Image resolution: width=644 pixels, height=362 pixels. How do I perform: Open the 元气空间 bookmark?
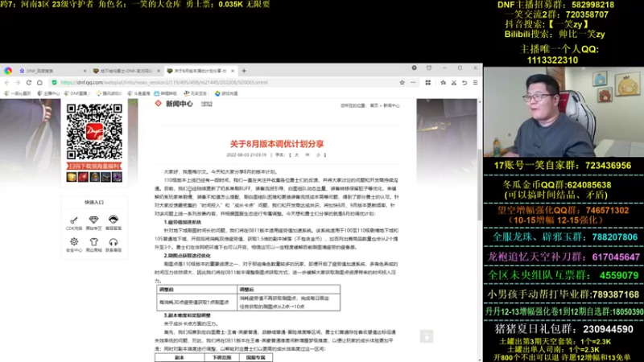[195, 93]
